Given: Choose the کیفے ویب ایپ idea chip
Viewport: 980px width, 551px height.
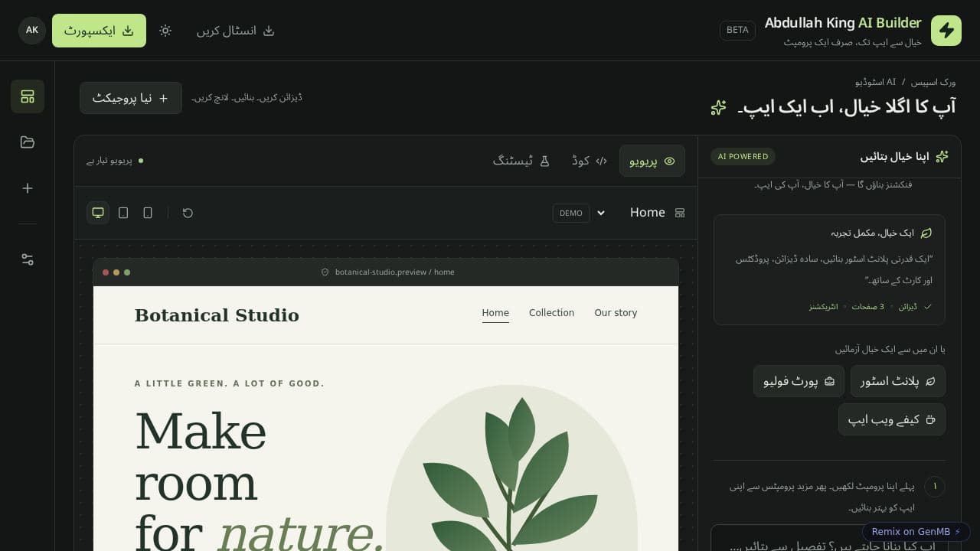Looking at the screenshot, I should pos(892,419).
